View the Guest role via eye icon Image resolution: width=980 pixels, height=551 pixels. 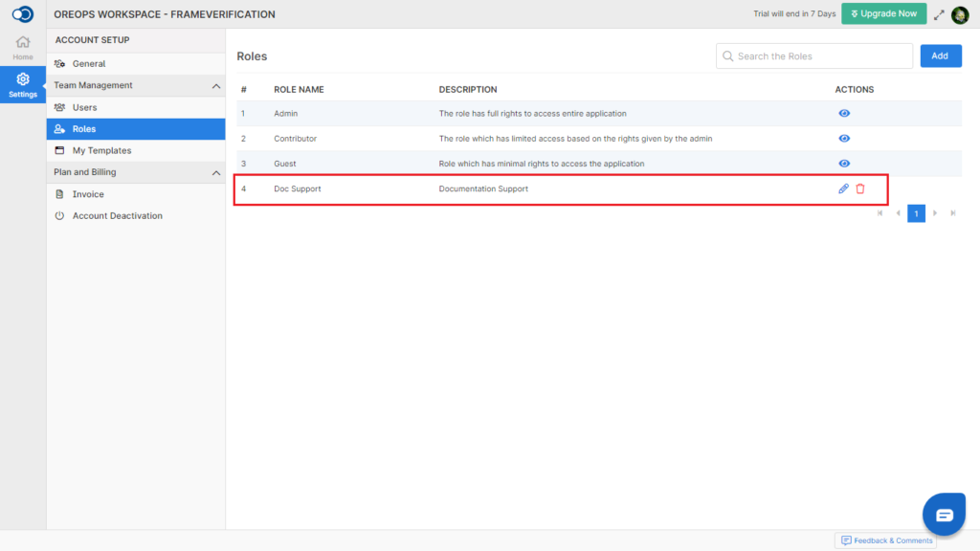[844, 163]
